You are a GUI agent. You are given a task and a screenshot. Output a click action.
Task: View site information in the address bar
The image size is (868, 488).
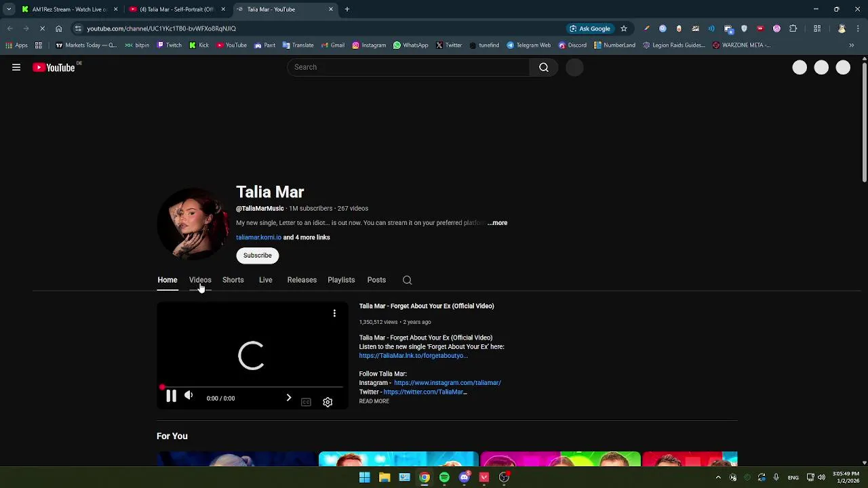(x=78, y=28)
